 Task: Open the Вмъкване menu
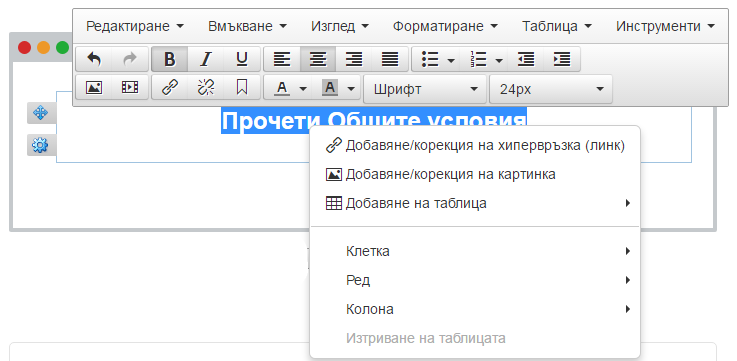click(247, 26)
